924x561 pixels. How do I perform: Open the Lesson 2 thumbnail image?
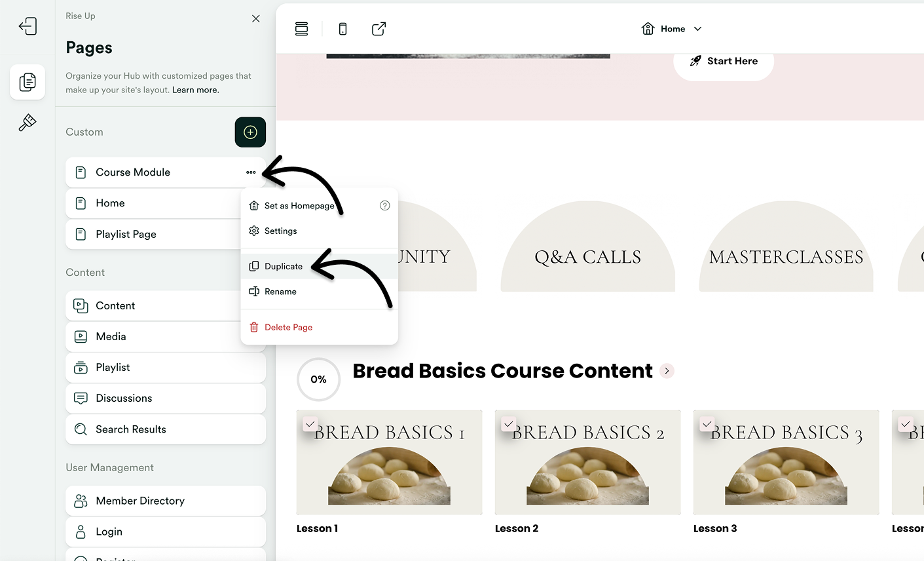coord(587,462)
